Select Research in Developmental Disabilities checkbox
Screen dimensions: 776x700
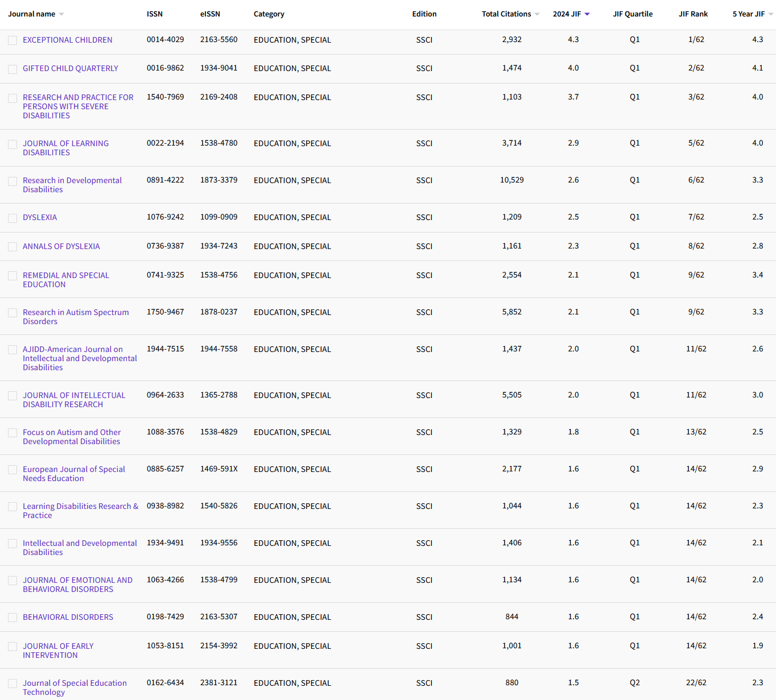pos(13,181)
